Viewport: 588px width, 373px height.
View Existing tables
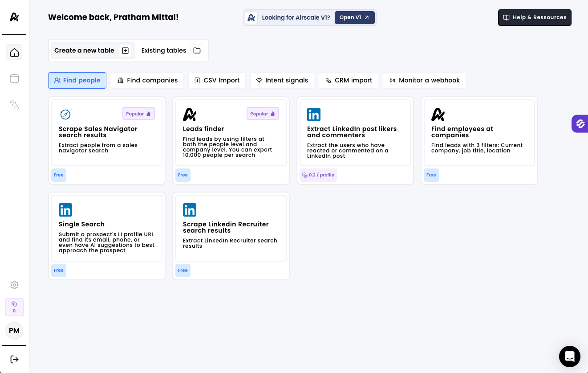[172, 51]
